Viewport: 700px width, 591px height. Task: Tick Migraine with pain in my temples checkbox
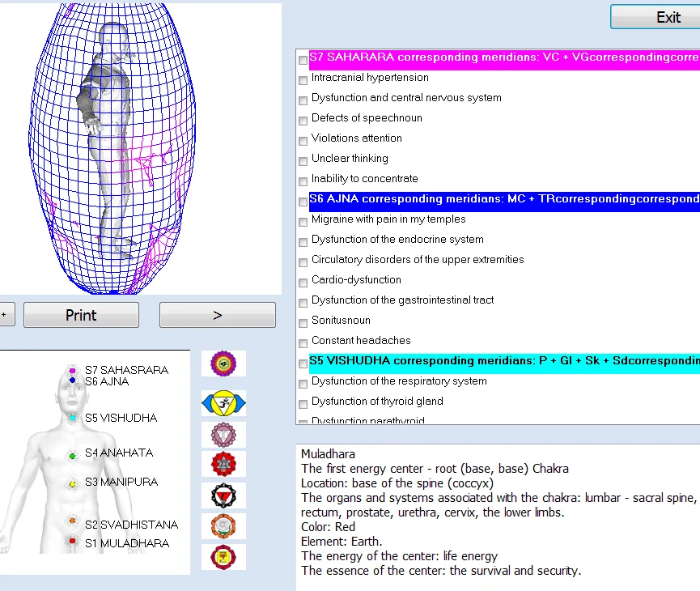pyautogui.click(x=303, y=222)
